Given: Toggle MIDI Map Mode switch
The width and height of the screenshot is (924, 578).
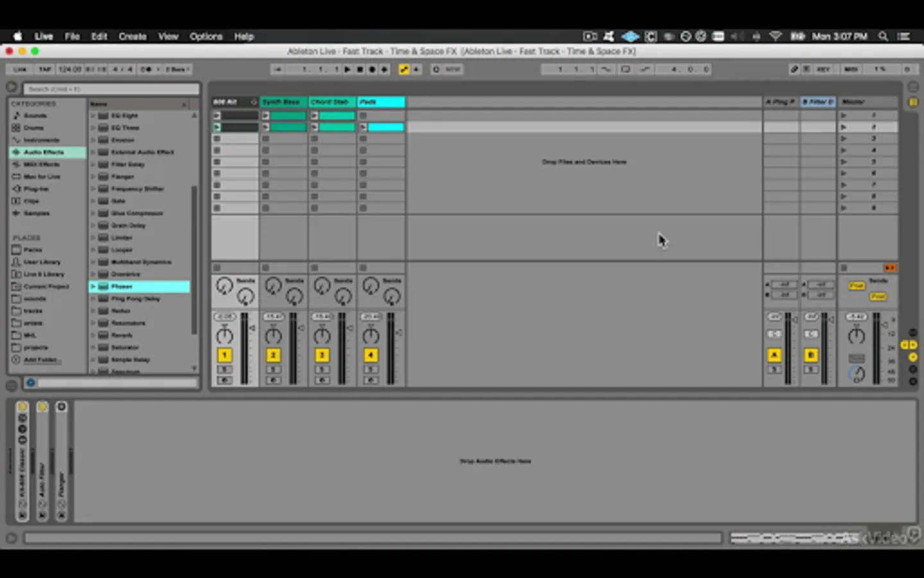Looking at the screenshot, I should [851, 69].
